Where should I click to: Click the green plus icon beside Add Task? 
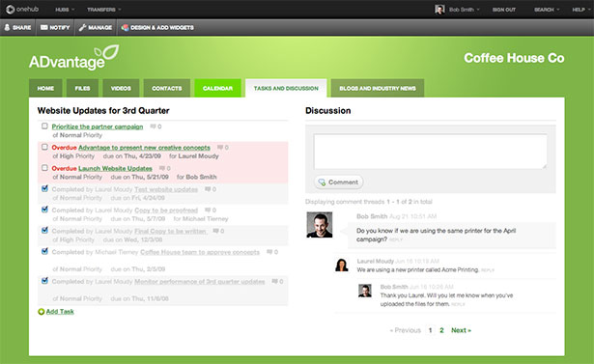point(42,311)
